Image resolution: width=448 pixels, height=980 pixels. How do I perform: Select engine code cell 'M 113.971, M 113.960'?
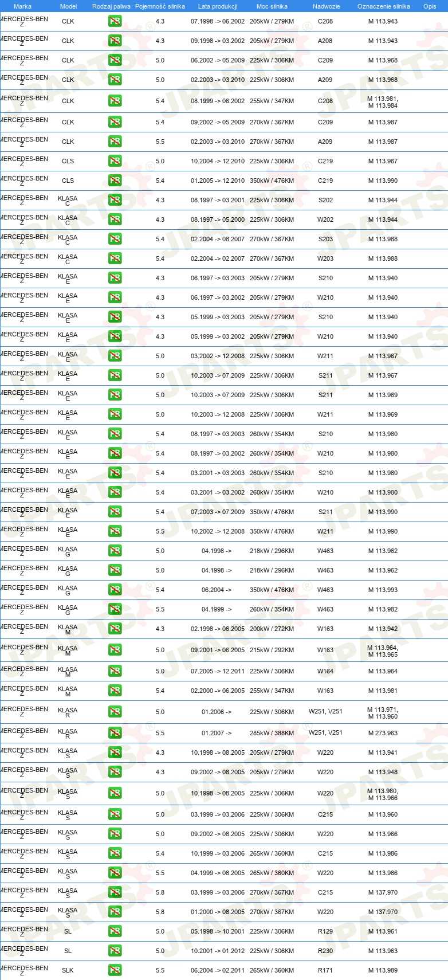(x=383, y=713)
